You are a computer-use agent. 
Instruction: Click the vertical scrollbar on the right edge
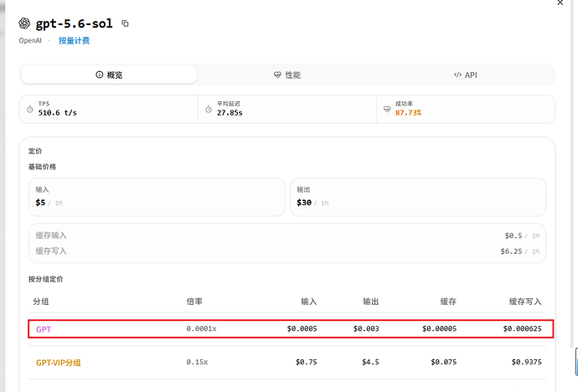point(572,173)
